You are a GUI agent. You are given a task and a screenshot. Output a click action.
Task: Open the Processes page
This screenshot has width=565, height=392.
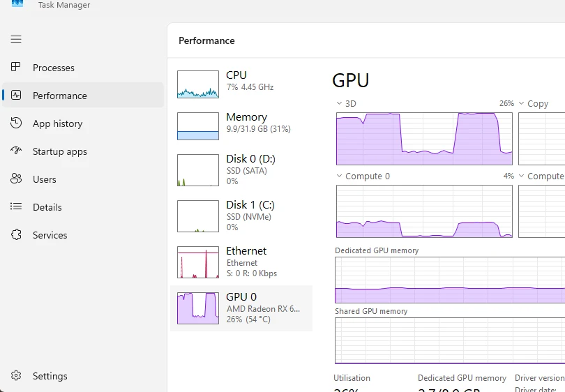coord(83,68)
